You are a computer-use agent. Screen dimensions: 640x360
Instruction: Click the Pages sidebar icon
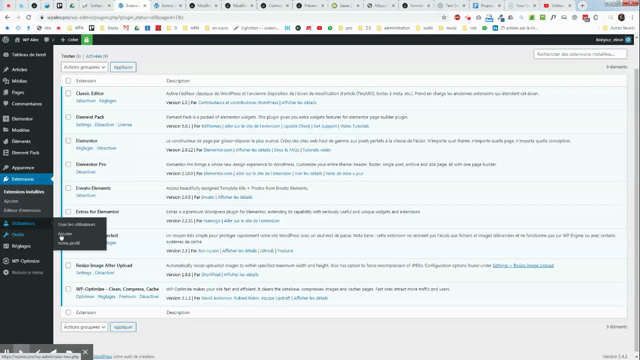pos(6,93)
